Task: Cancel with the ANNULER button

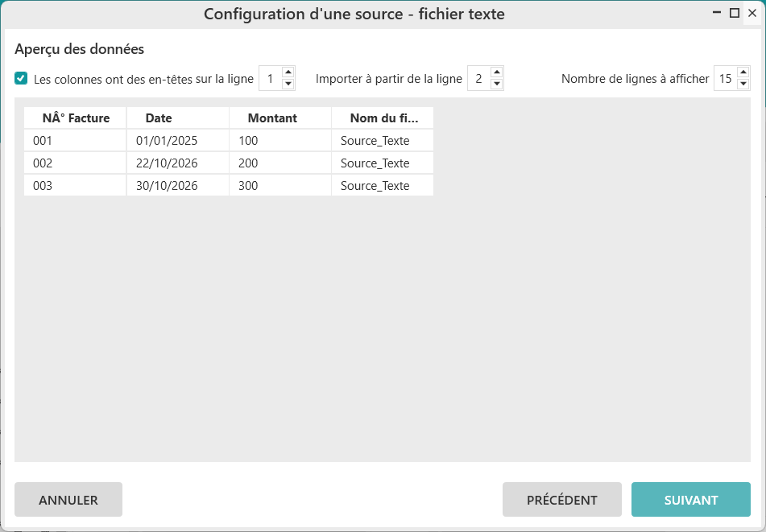Action: [x=68, y=500]
